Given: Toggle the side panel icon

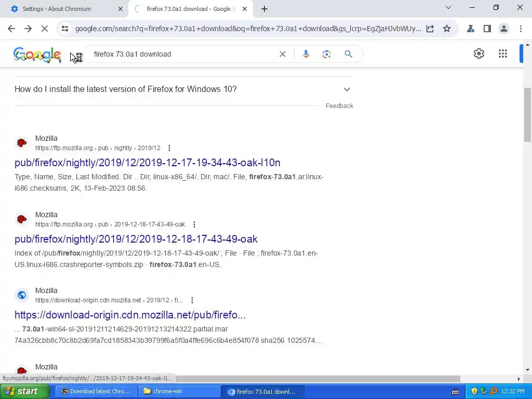Looking at the screenshot, I should tap(487, 29).
